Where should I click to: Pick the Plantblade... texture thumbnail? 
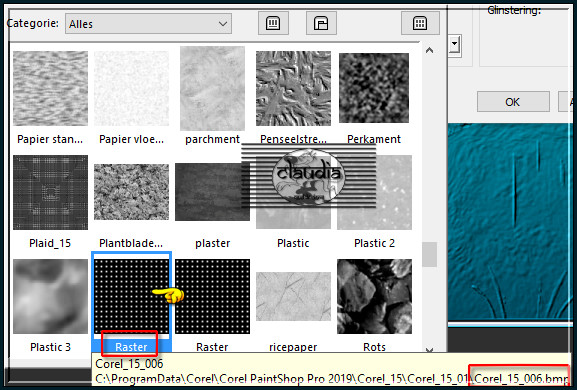click(x=131, y=192)
